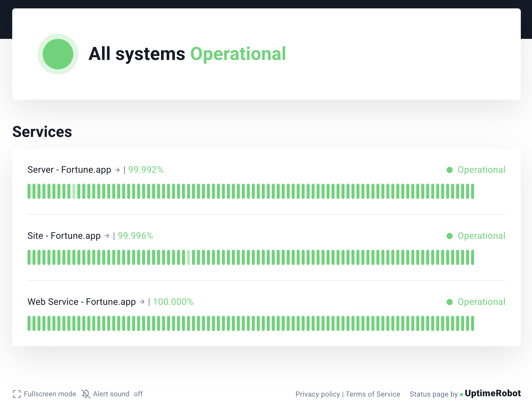Image resolution: width=532 pixels, height=409 pixels.
Task: Click the crossed-out bell alert icon
Action: point(86,394)
